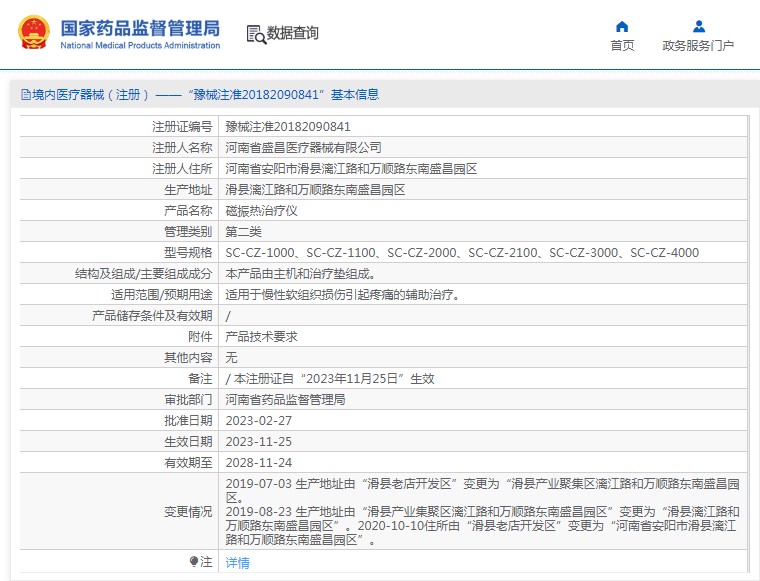760x581 pixels.
Task: Click the bulb icon next to 注
Action: [194, 562]
